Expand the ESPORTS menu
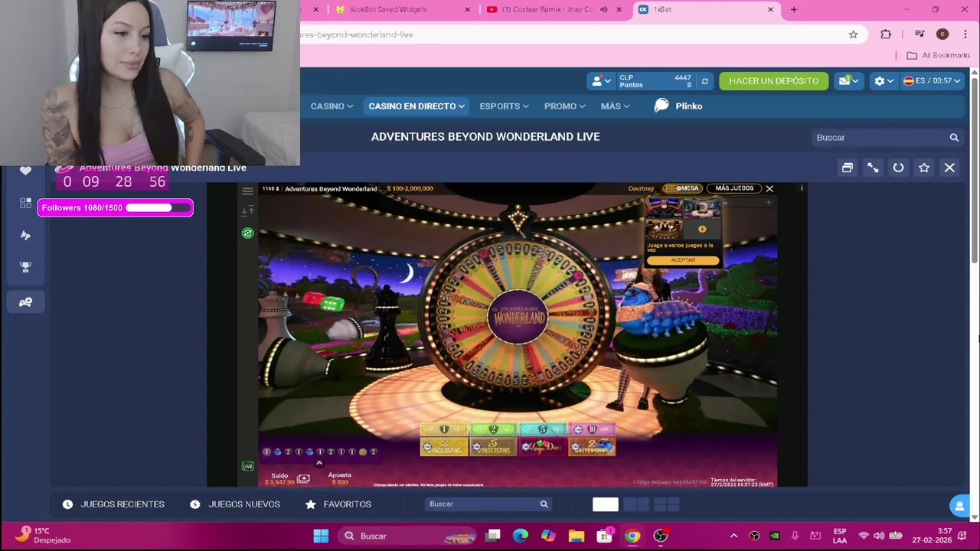980x551 pixels. (x=504, y=106)
